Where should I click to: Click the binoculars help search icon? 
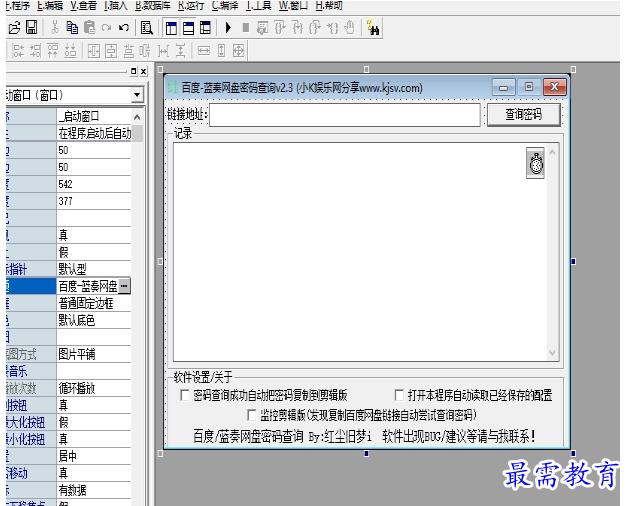pyautogui.click(x=373, y=28)
